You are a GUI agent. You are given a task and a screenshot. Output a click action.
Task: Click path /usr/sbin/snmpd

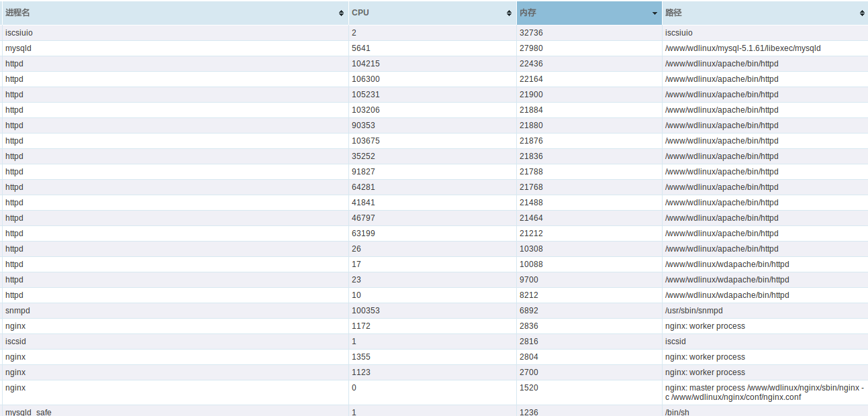[x=694, y=311]
